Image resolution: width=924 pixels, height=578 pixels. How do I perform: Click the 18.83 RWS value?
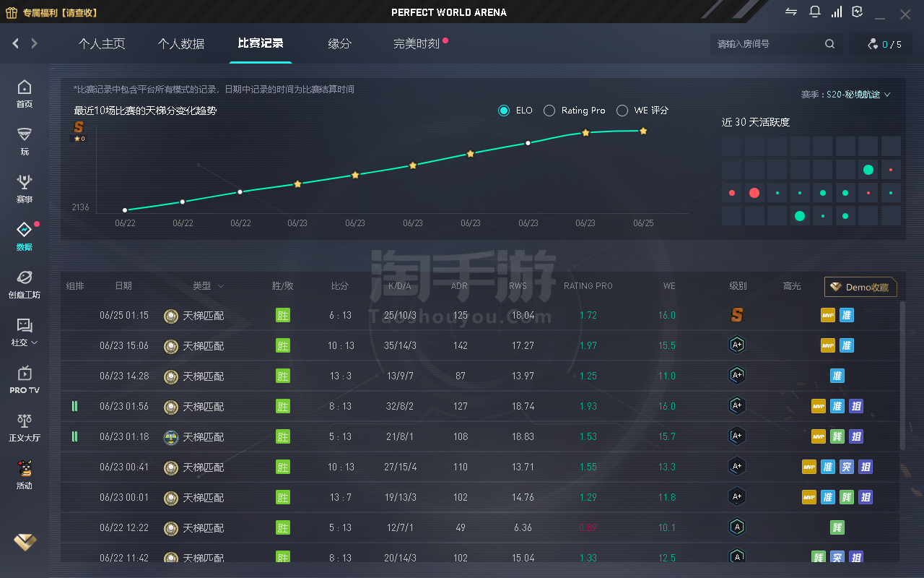pos(523,436)
